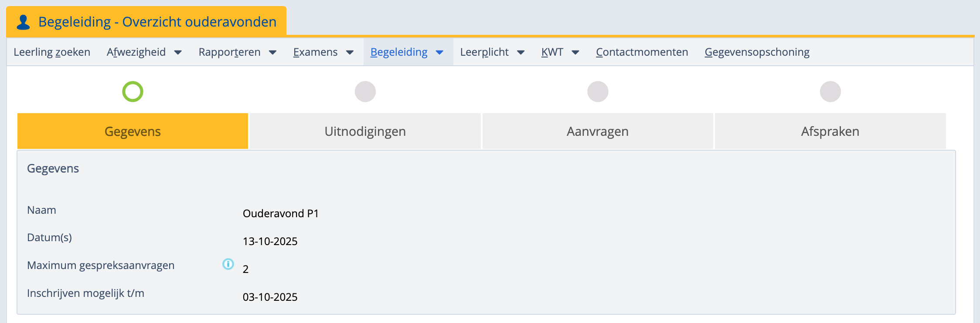Expand the Examens dropdown arrow
The height and width of the screenshot is (323, 980).
[350, 52]
